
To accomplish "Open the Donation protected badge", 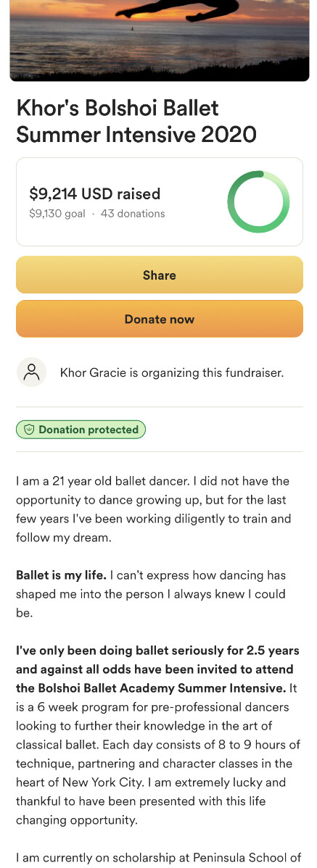I will (81, 430).
